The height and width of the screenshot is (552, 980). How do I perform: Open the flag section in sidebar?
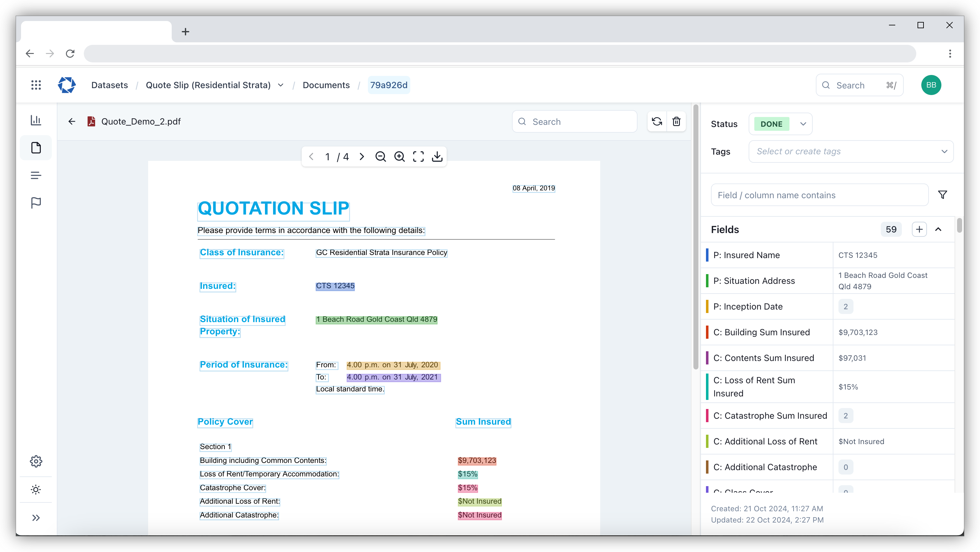tap(36, 203)
